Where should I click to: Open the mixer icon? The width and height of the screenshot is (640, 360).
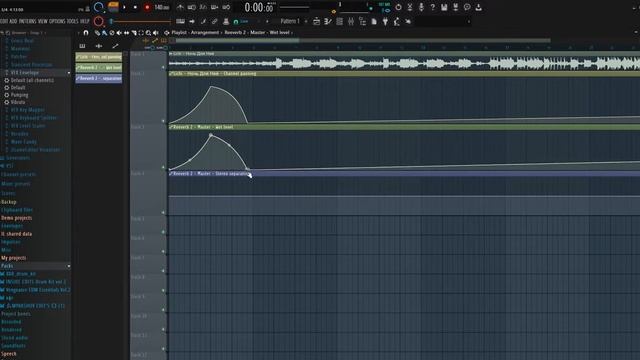point(351,21)
